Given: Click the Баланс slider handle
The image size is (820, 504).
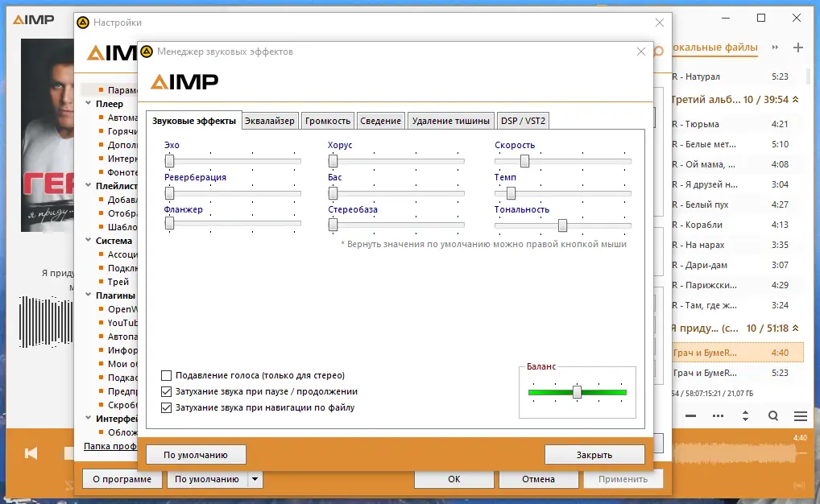Looking at the screenshot, I should (x=578, y=393).
